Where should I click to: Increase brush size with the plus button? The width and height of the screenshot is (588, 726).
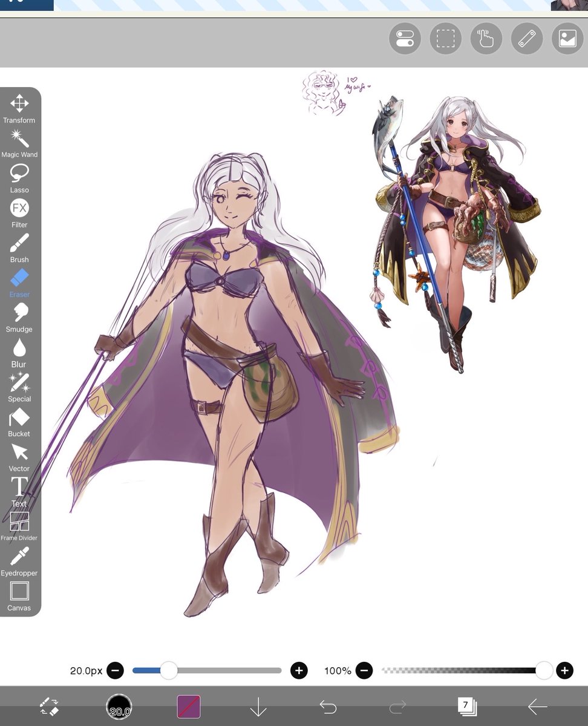pos(299,670)
